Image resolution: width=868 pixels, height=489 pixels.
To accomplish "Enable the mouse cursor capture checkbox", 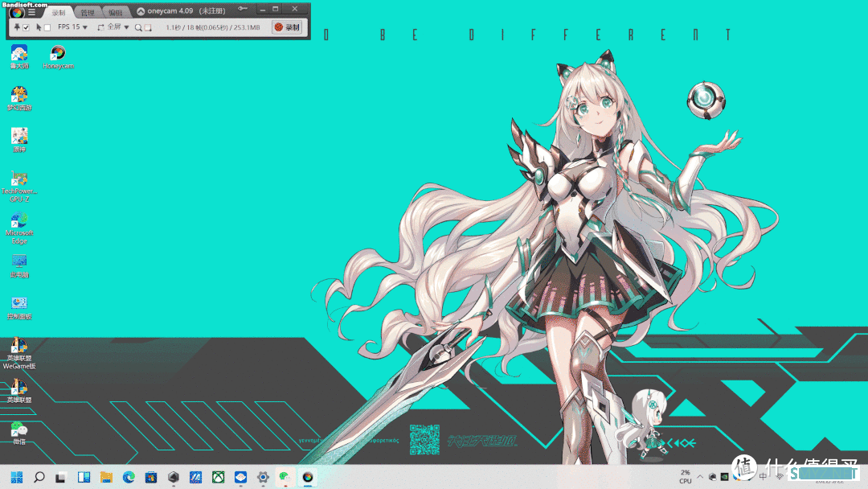I will [47, 27].
